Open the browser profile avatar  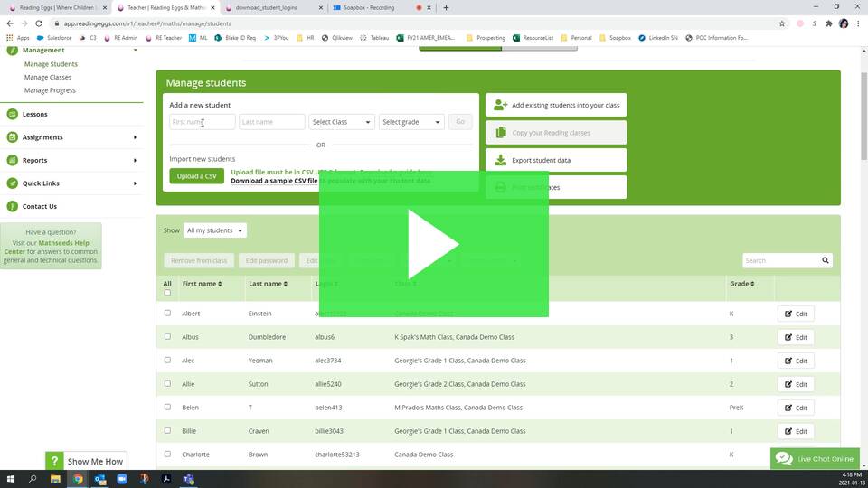pos(844,23)
